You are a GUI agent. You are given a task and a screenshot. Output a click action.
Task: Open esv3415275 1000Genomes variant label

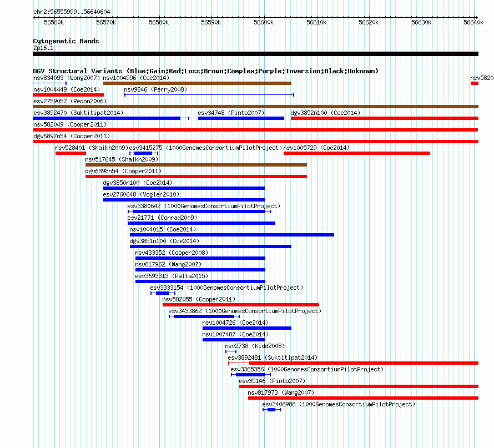205,148
